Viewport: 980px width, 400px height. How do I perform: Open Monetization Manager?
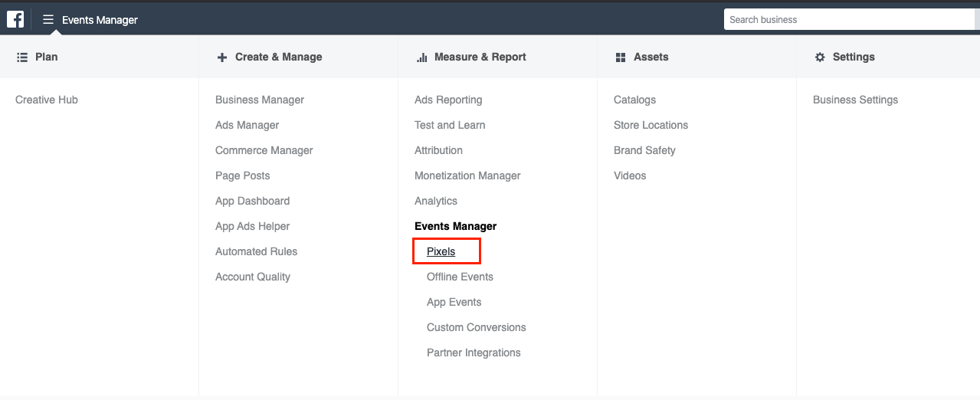(x=467, y=175)
